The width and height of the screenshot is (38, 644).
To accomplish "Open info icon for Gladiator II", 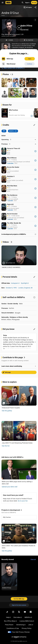I will tap(35, 179).
